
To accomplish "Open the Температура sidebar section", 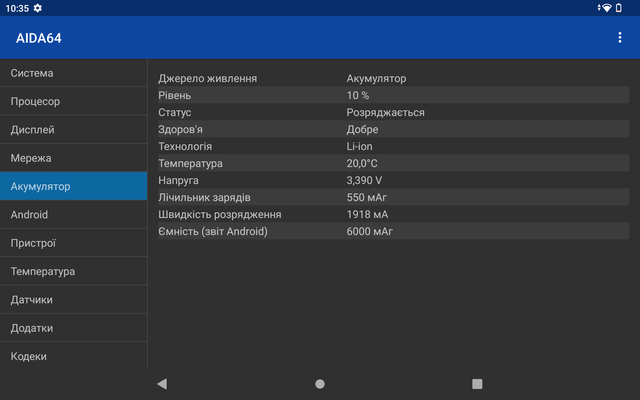I will click(73, 271).
